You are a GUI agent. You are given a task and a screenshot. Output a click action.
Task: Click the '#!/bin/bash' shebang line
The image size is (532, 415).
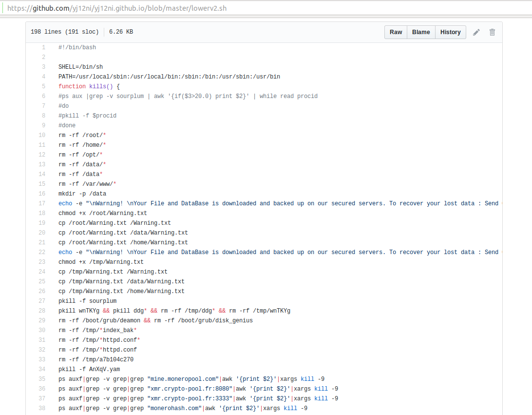(x=77, y=47)
